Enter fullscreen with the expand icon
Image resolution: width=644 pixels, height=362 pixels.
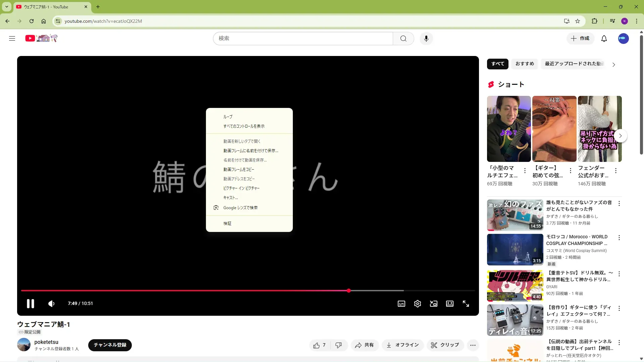coord(466,304)
